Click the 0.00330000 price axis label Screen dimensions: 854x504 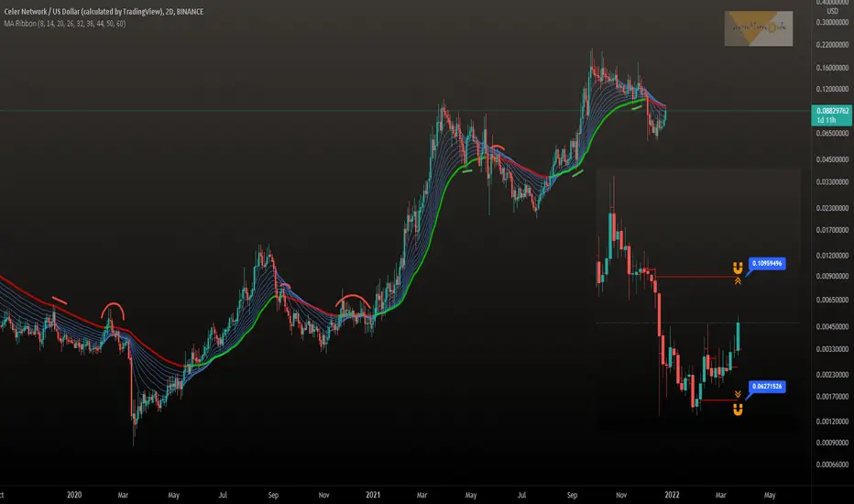click(x=832, y=349)
